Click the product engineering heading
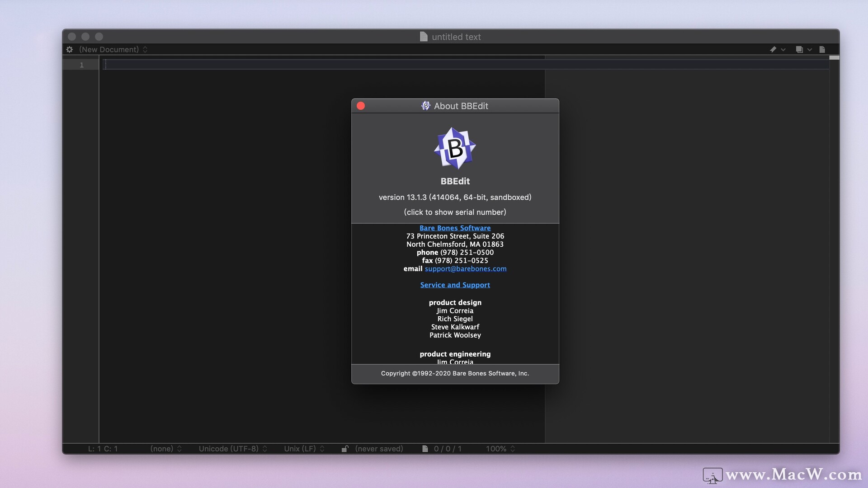 (x=455, y=354)
